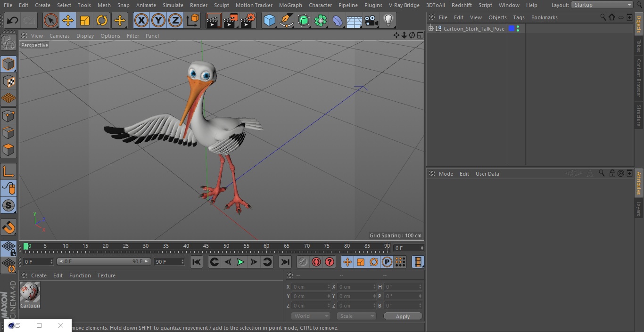
Task: Toggle parameter keyframe recording
Action: coord(387,262)
